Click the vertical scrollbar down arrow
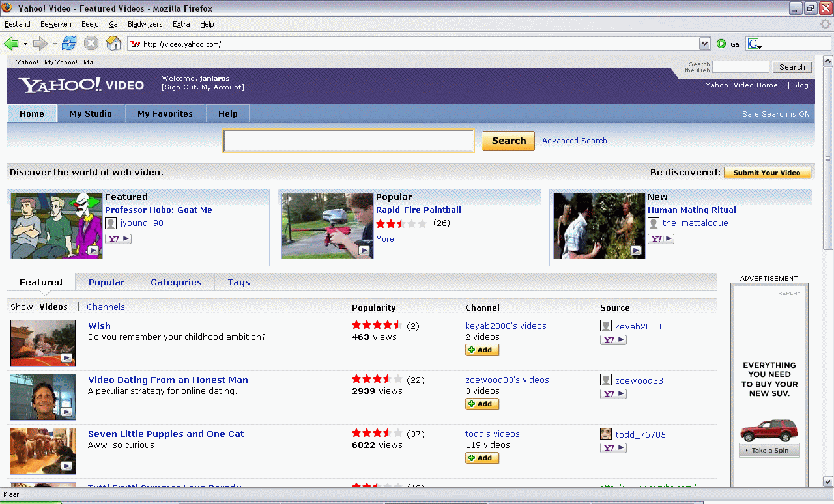The image size is (834, 504). 828,482
